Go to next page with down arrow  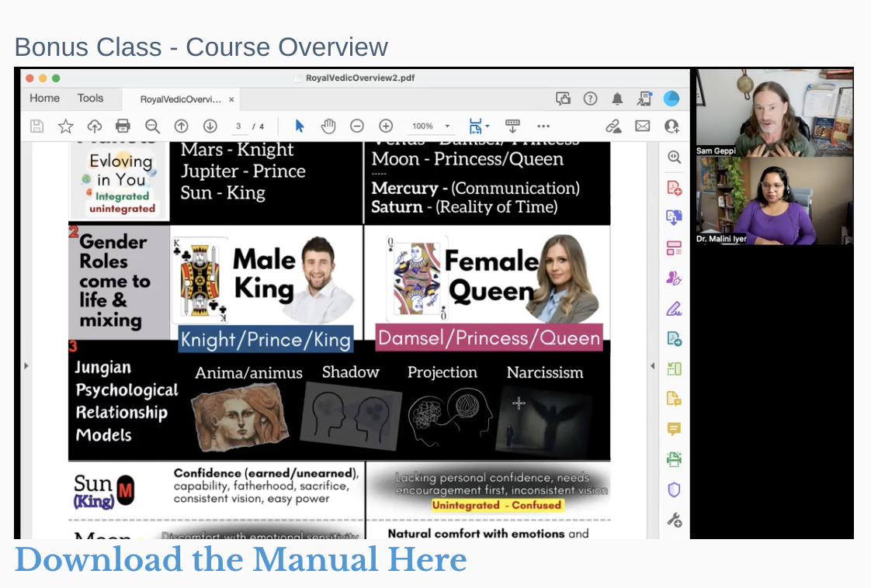tap(210, 126)
